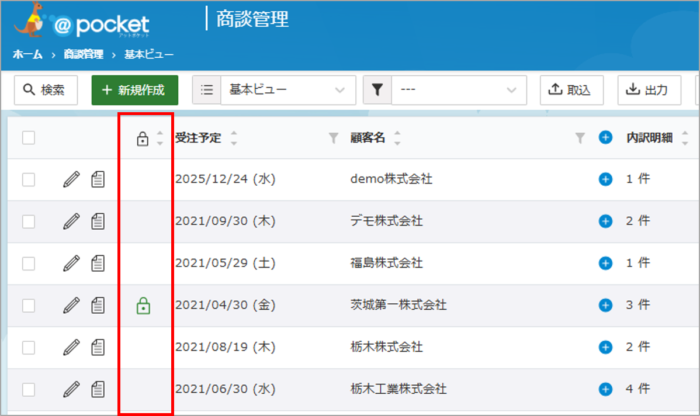Screen dimensions: 700x416
Task: Open document icon for 栃木工業株式会社 row
Action: coord(97,389)
